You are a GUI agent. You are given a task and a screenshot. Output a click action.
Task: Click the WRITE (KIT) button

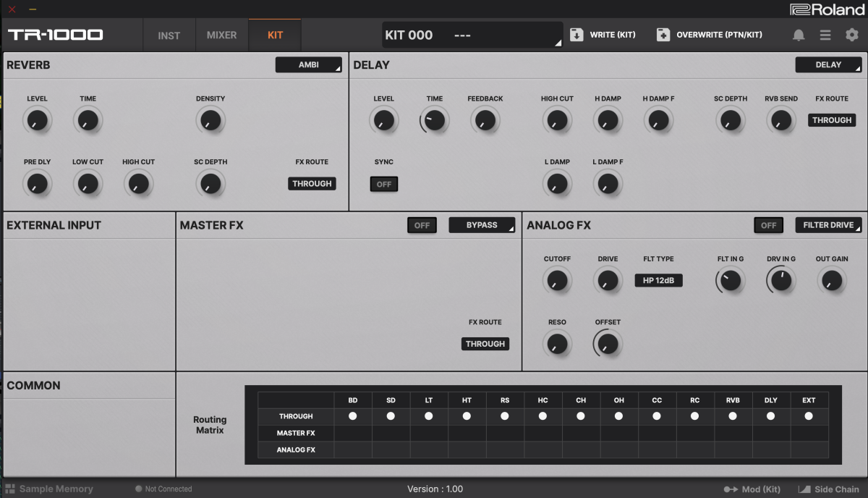603,35
